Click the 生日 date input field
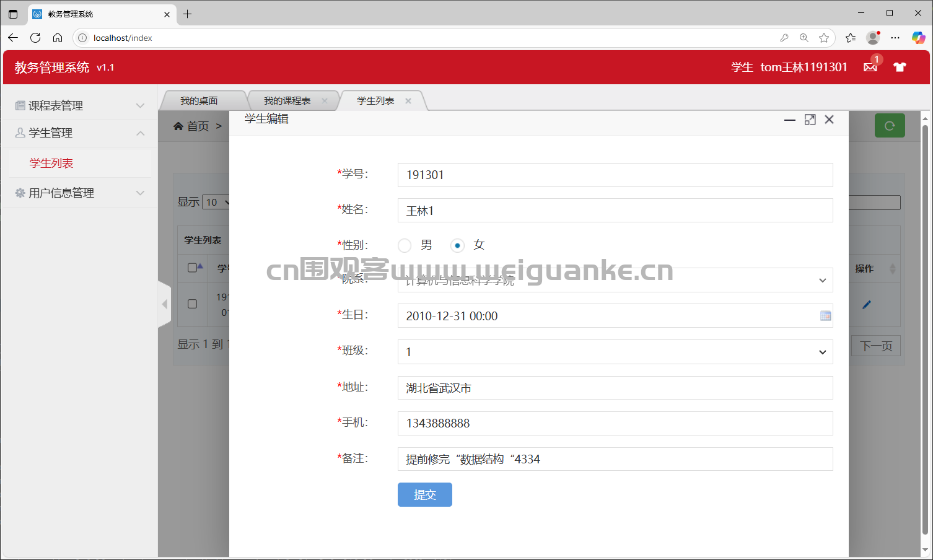 pos(615,316)
